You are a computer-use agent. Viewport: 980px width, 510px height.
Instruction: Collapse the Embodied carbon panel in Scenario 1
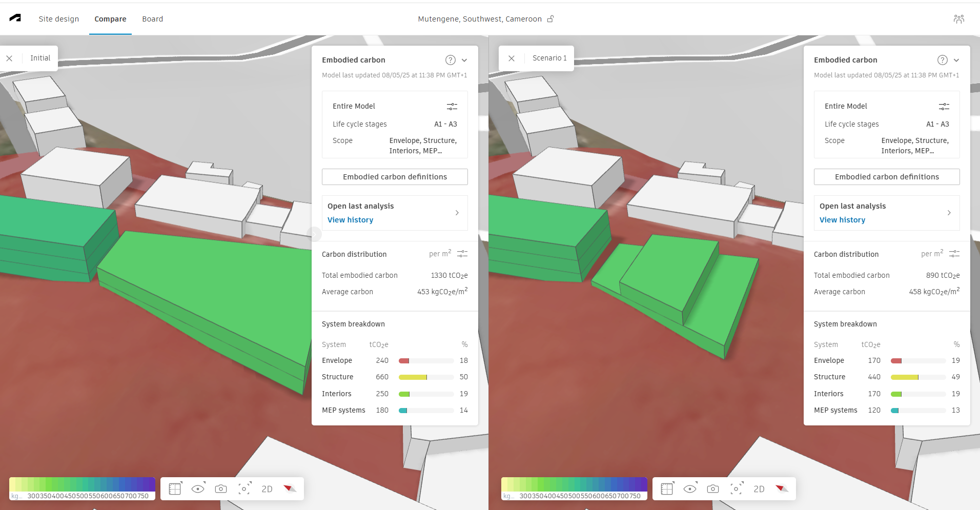[x=956, y=60]
